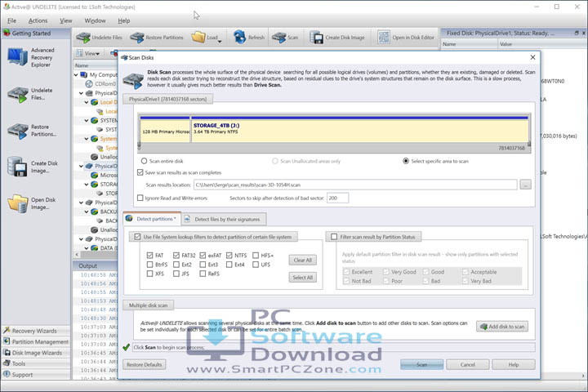Open Create Disk Image in sidebar
Image resolution: width=588 pixels, height=392 pixels.
point(33,167)
